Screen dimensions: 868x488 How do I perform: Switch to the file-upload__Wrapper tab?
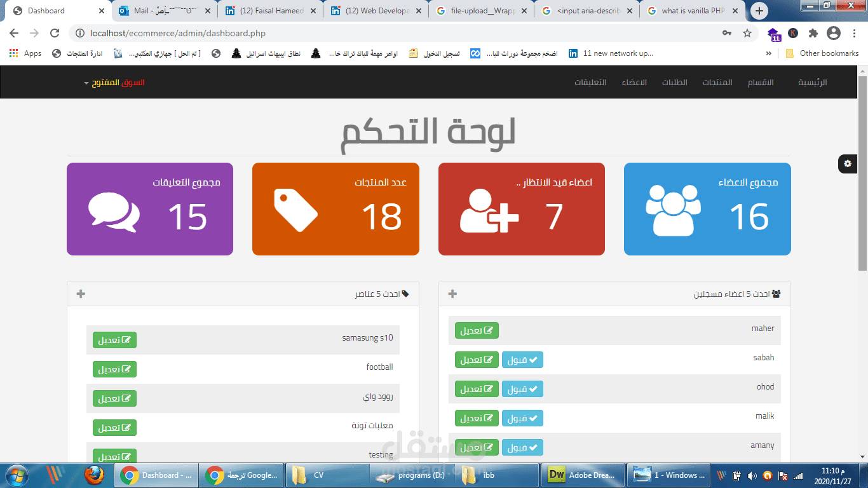click(x=481, y=11)
